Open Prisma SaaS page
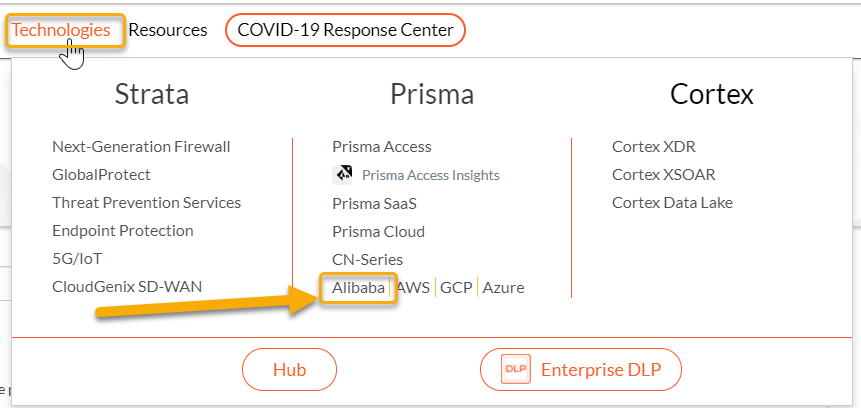The image size is (861, 408). click(374, 203)
